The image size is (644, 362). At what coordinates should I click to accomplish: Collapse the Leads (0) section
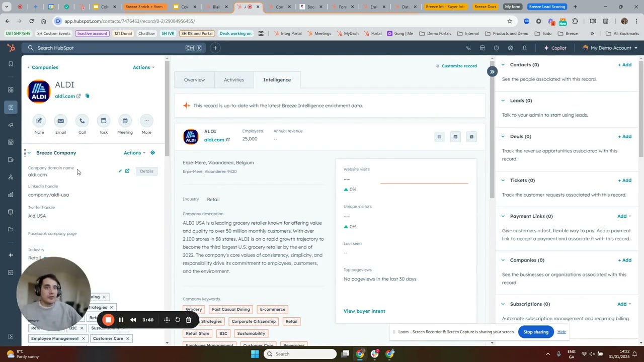point(503,101)
